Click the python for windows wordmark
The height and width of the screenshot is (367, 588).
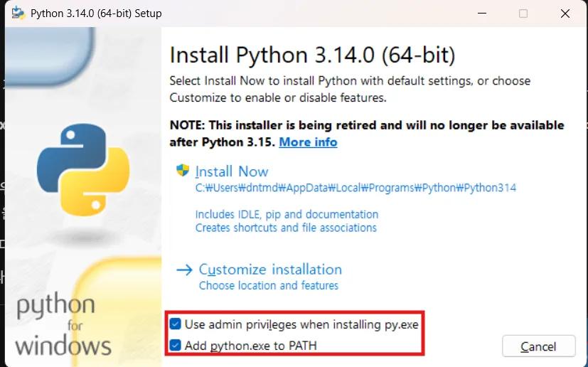(63, 325)
